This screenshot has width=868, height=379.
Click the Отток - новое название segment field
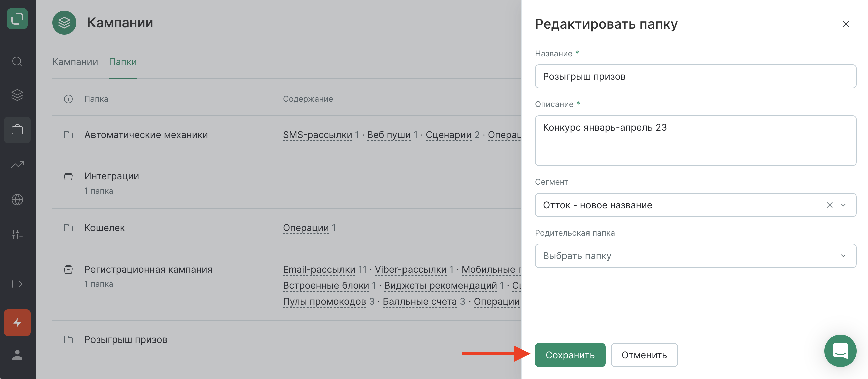coord(695,205)
